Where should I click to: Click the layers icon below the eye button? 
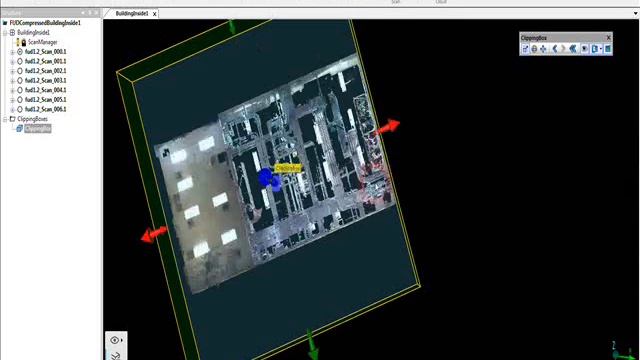(x=116, y=355)
